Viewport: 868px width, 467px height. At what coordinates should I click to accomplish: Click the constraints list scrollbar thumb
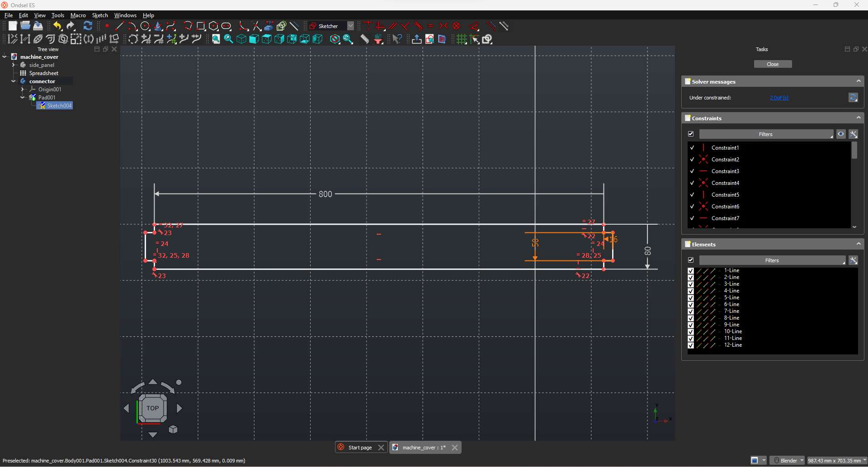coord(854,151)
